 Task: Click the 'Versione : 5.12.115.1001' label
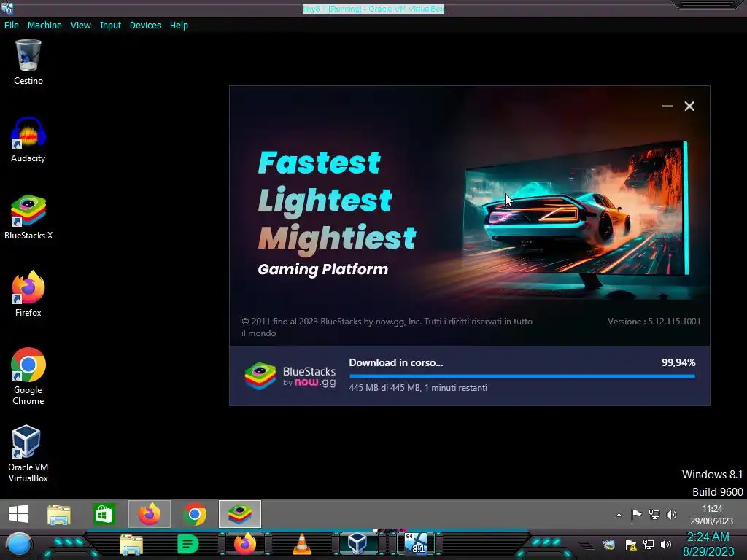(x=654, y=322)
